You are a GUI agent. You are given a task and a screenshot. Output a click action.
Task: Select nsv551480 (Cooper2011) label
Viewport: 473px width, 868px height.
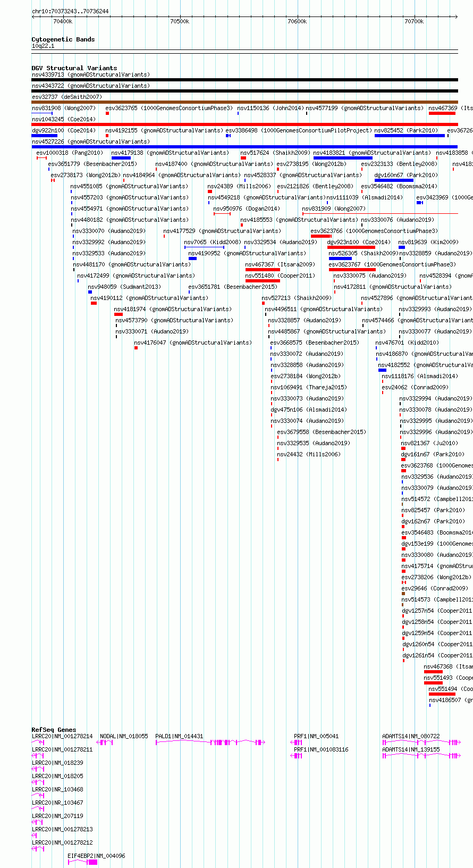280,276
